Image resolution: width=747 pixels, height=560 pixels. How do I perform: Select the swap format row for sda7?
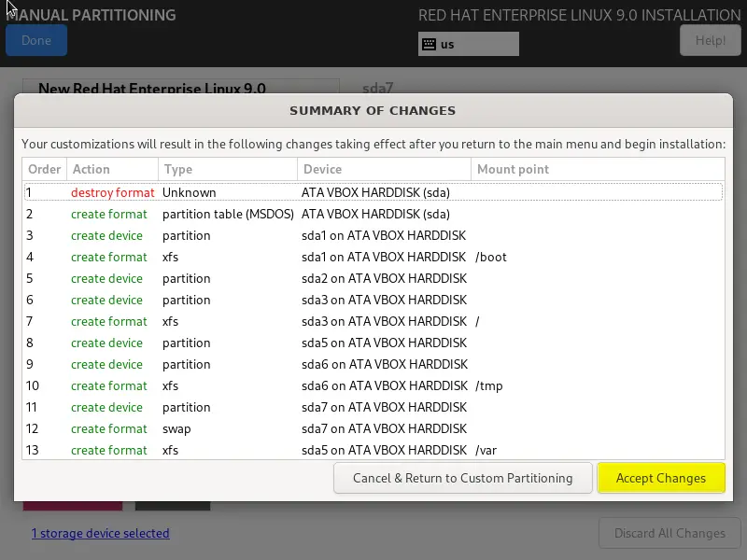(x=373, y=428)
